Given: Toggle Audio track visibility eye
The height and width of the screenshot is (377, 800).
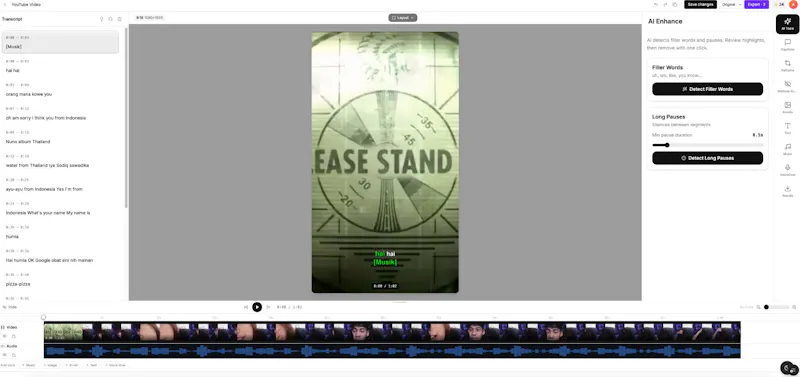Looking at the screenshot, I should [5, 355].
